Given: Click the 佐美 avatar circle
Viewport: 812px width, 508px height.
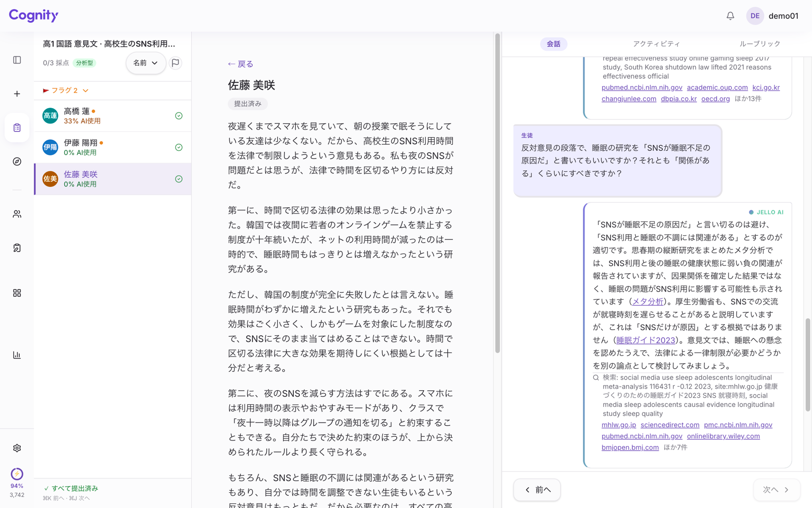Looking at the screenshot, I should point(50,179).
